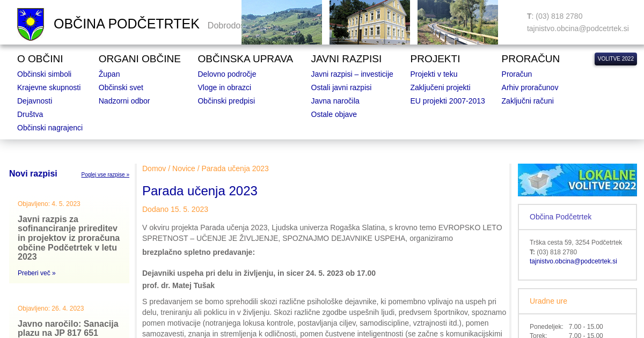Select Arhiv proračunov menu item

coord(530,87)
